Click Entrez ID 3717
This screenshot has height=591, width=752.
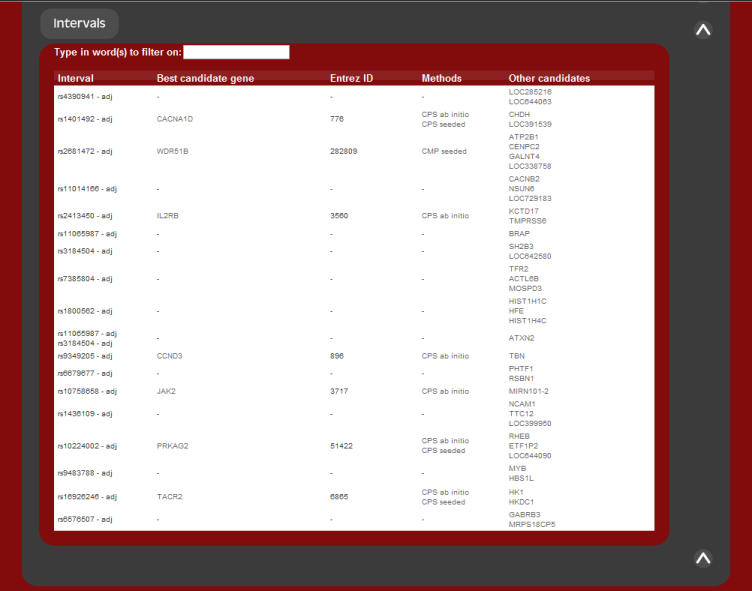[339, 391]
